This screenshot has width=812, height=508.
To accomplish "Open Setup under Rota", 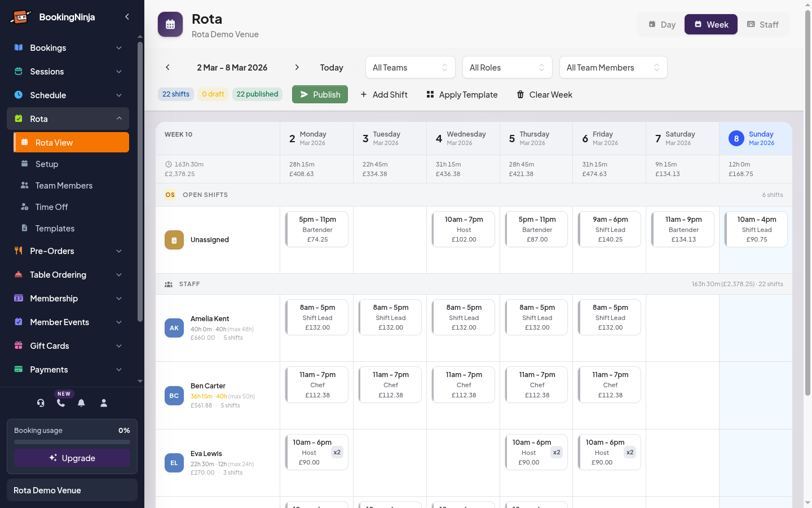I will point(71,164).
